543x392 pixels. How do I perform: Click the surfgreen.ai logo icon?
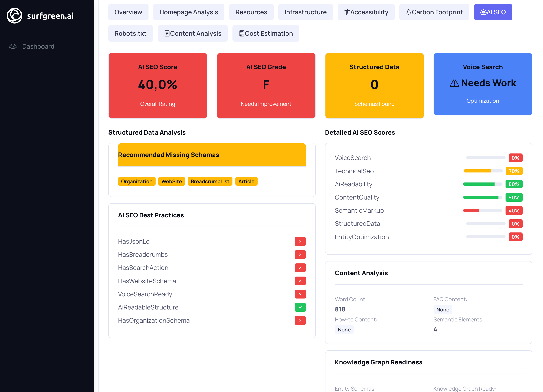pyautogui.click(x=15, y=16)
